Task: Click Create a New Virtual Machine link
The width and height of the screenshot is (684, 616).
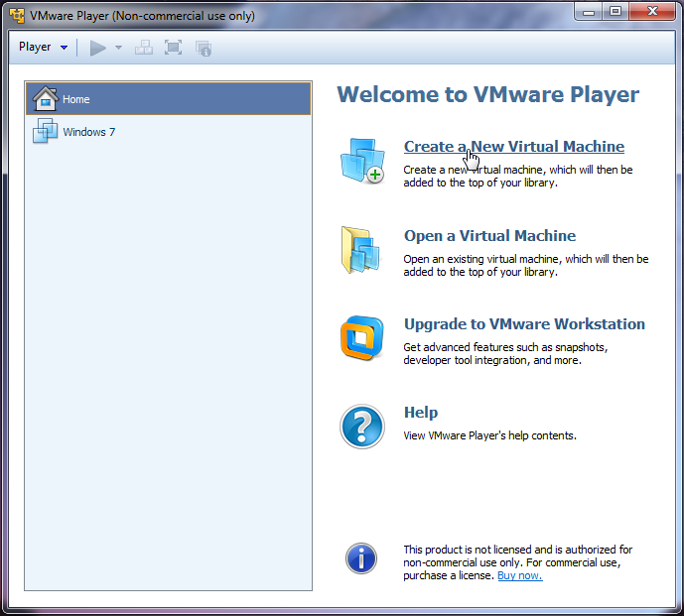Action: click(x=514, y=147)
